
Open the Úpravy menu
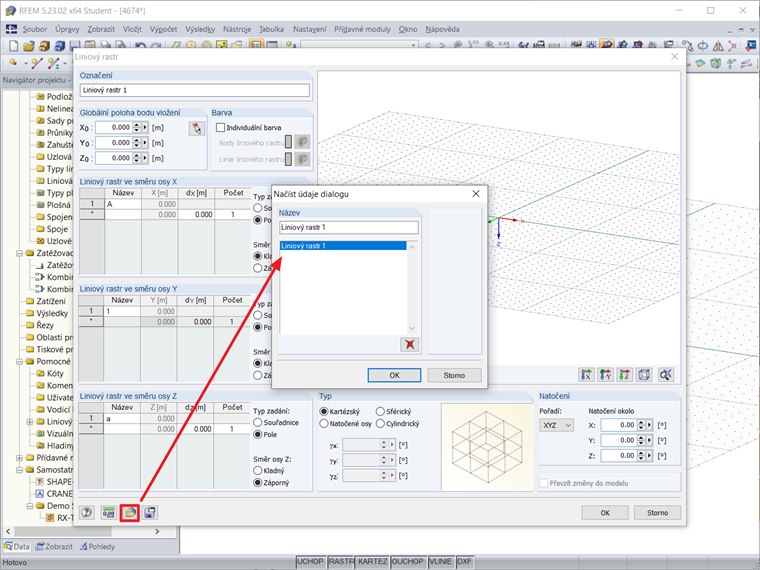click(67, 29)
